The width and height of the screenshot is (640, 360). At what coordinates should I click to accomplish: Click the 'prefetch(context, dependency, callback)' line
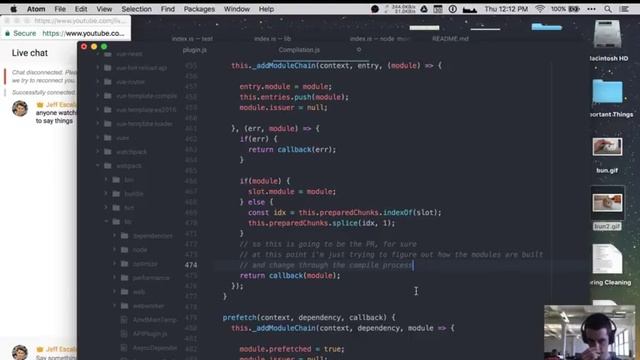tap(309, 318)
